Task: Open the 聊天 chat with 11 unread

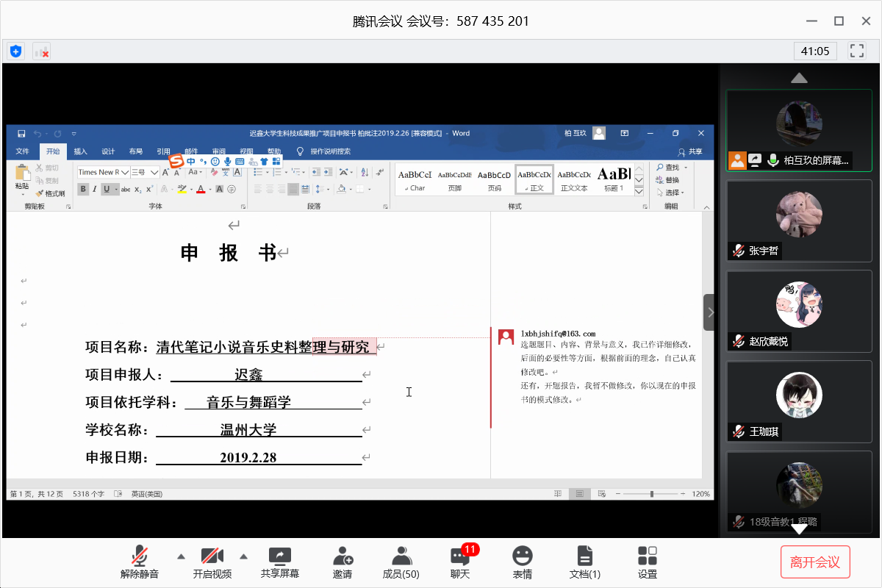Action: click(x=460, y=556)
